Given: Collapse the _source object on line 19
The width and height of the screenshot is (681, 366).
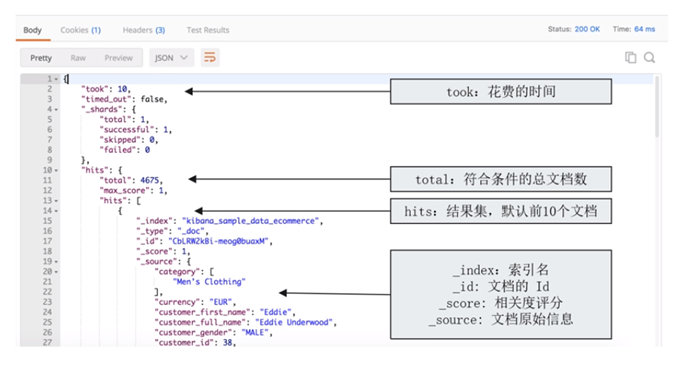Looking at the screenshot, I should pyautogui.click(x=56, y=261).
